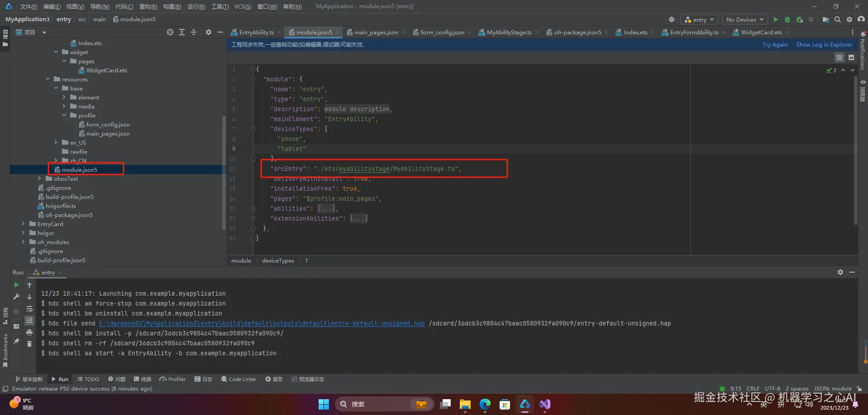Open Microsoft Edge from the taskbar

tap(485, 404)
